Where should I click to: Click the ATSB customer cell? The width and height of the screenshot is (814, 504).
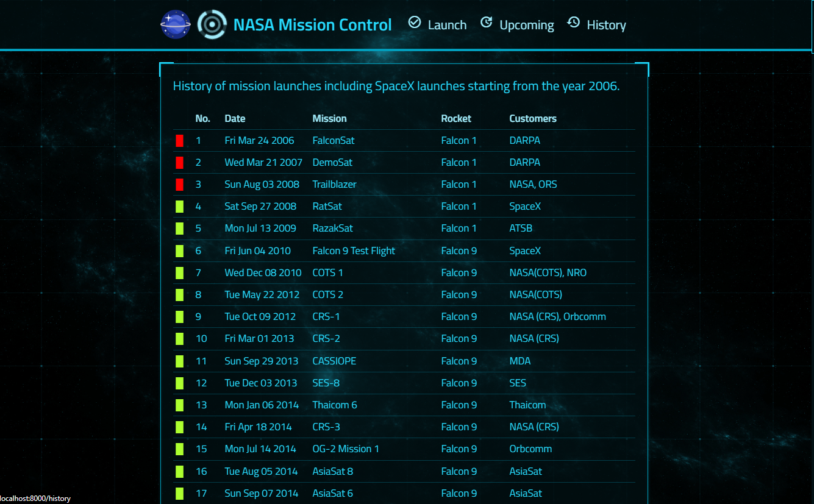[x=521, y=228]
